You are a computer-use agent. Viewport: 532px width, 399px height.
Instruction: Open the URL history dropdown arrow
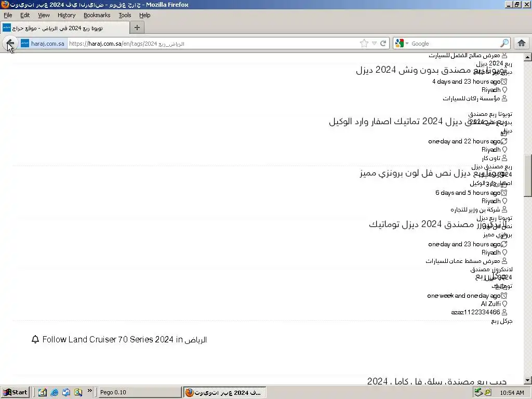click(374, 44)
